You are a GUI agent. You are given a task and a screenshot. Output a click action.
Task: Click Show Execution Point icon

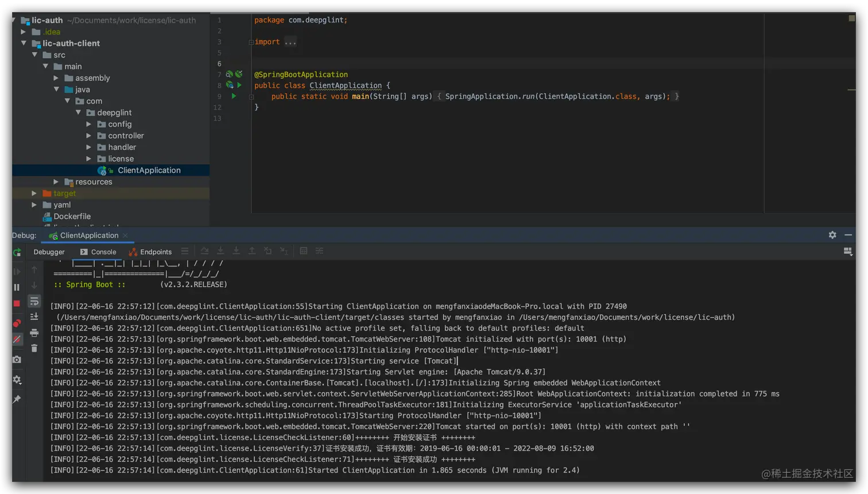pos(185,251)
